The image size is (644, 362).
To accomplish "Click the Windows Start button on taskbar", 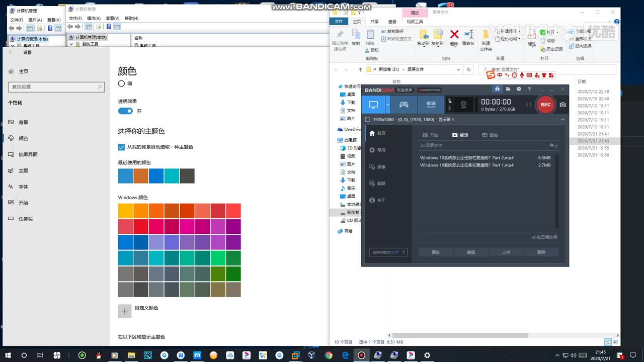I will (x=9, y=355).
